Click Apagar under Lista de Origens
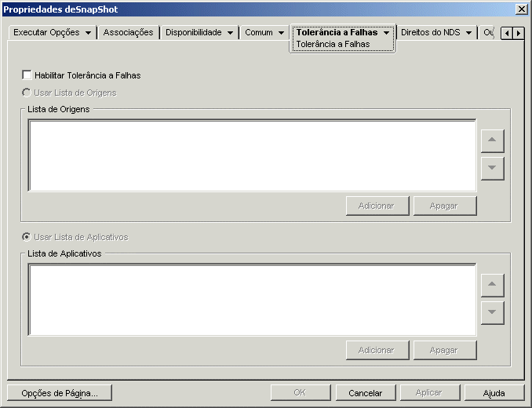 click(x=445, y=206)
